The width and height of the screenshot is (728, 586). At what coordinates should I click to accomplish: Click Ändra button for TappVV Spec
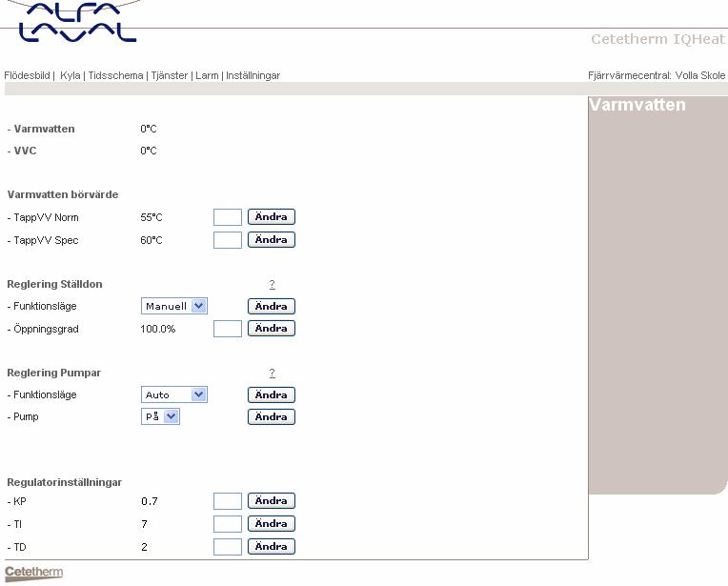pos(272,239)
